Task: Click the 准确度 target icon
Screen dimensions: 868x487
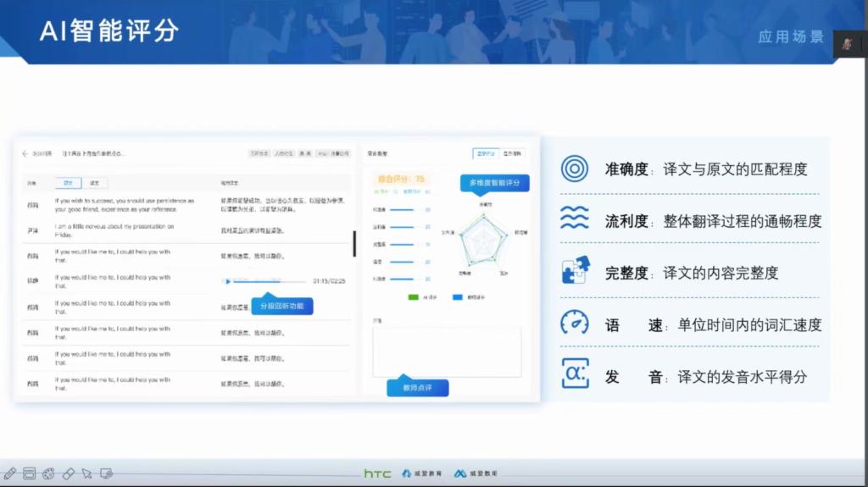Action: (575, 169)
